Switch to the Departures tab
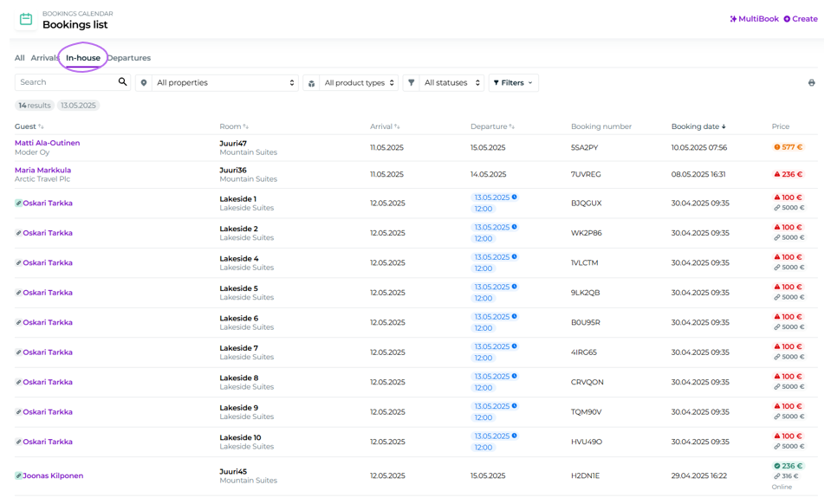Screen dimensions: 831x504 129,58
